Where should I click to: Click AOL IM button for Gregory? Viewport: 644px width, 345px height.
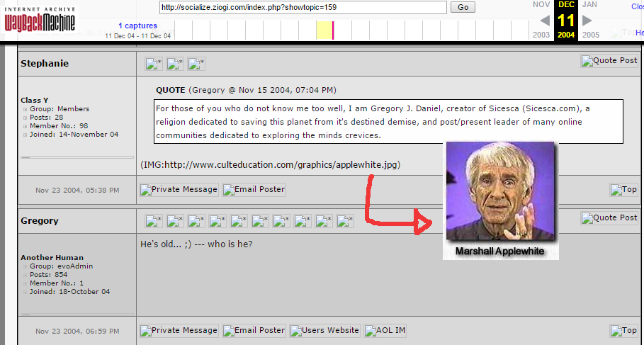coord(385,331)
